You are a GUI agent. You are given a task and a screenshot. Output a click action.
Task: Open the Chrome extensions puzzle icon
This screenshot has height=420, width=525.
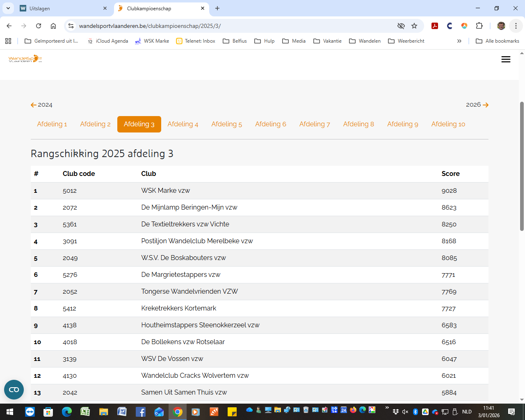pos(479,26)
